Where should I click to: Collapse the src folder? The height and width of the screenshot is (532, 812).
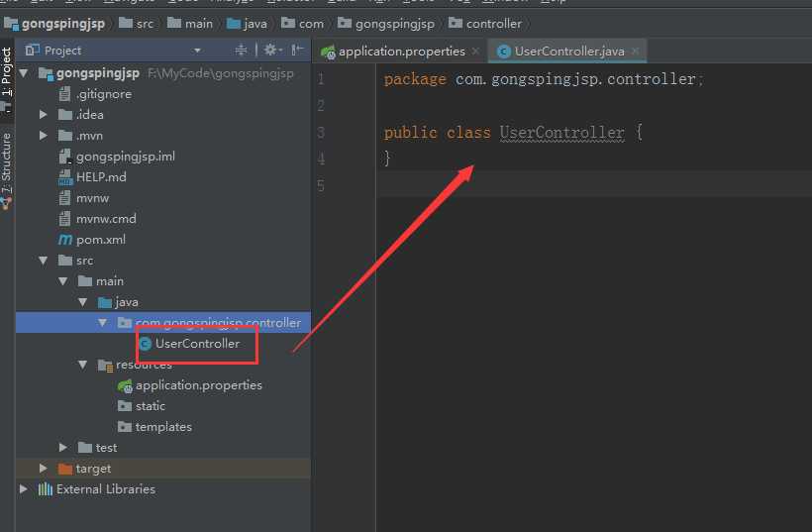(44, 260)
